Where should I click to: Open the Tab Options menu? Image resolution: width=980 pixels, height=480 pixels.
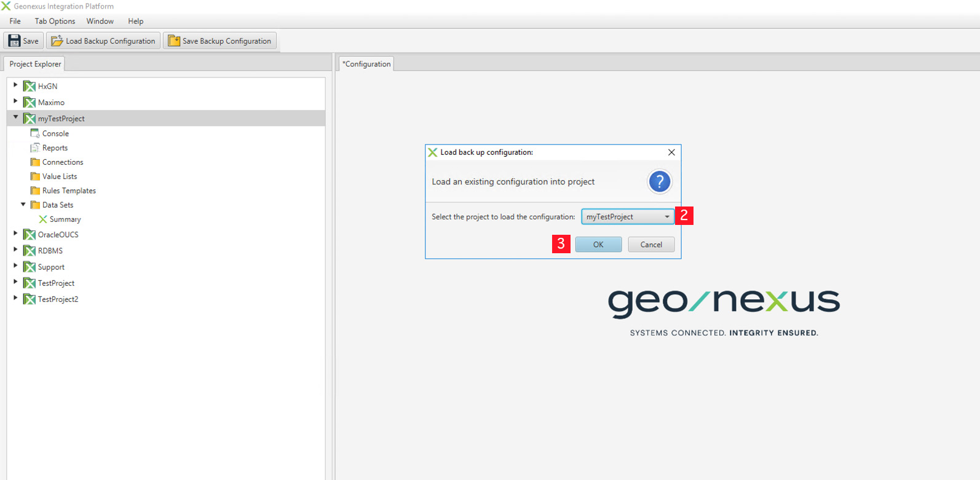pos(55,21)
